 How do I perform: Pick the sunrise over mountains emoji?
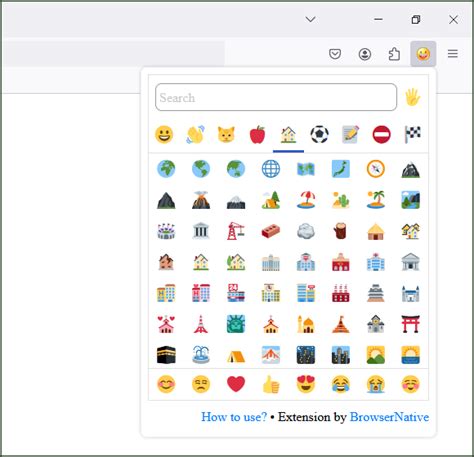(x=376, y=355)
